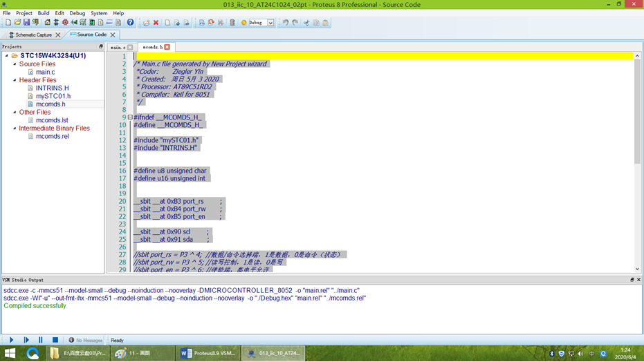The width and height of the screenshot is (644, 362).
Task: Open the PCB Layout toolbar icon
Action: (x=65, y=23)
